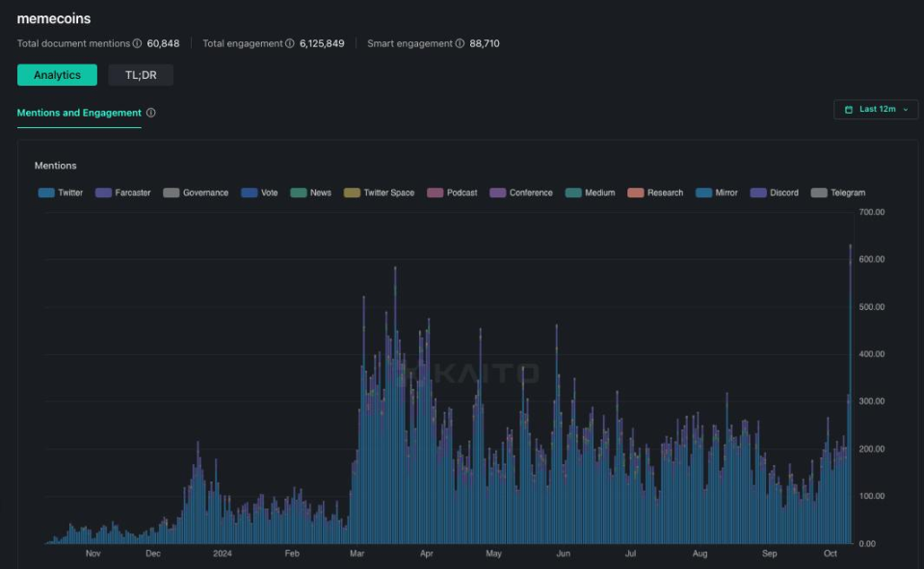Click info icon beside Total document mentions
This screenshot has width=924, height=569.
[x=138, y=43]
